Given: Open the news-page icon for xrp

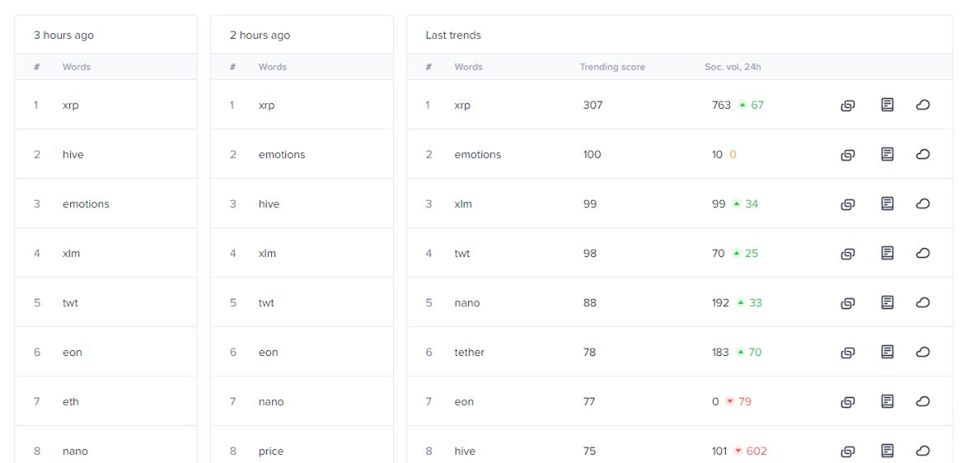Looking at the screenshot, I should [887, 105].
